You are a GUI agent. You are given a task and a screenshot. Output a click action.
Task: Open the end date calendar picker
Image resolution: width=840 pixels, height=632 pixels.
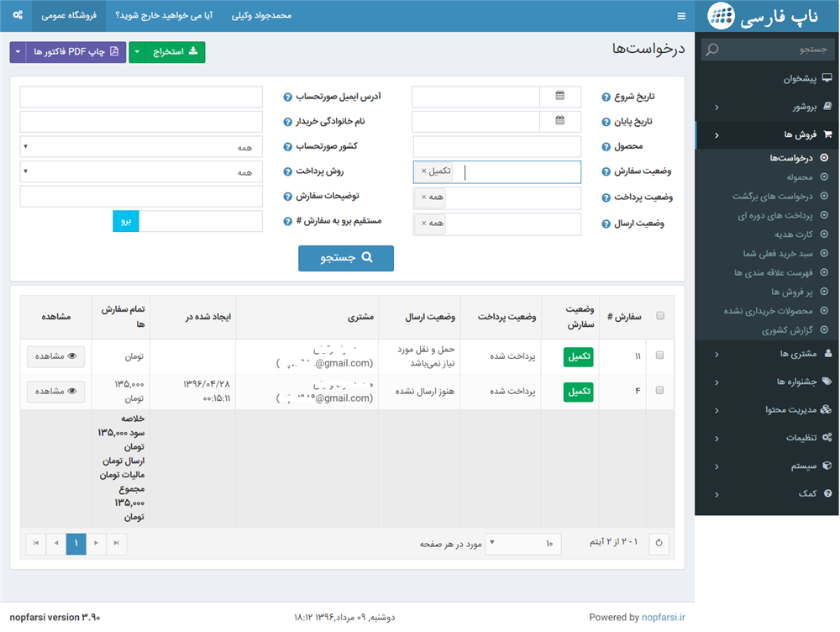pyautogui.click(x=560, y=121)
